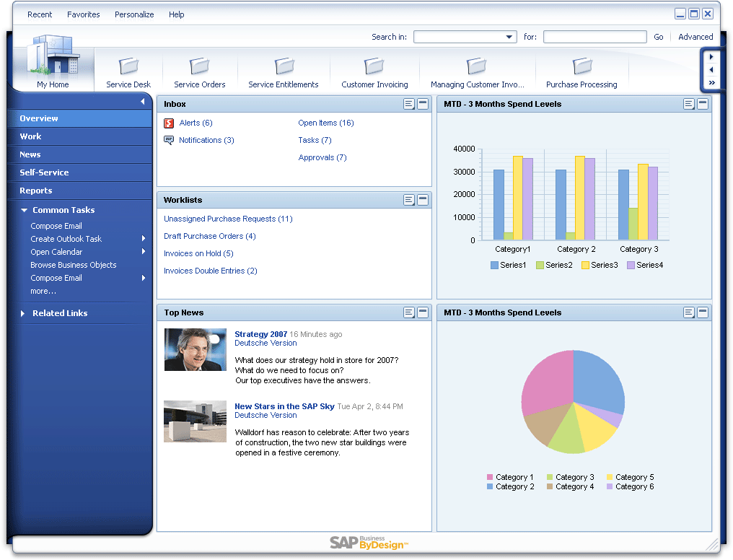
Task: Click Browse Business Objects task
Action: point(74,265)
